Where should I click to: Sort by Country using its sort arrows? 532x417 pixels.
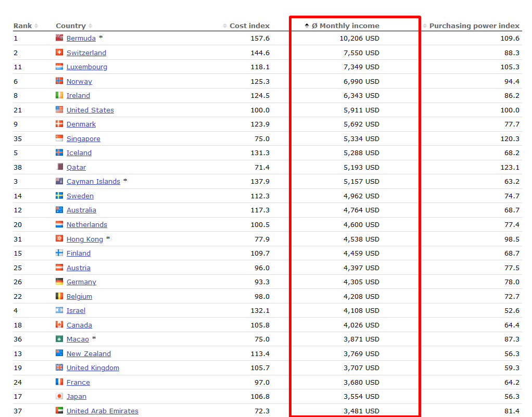point(90,26)
